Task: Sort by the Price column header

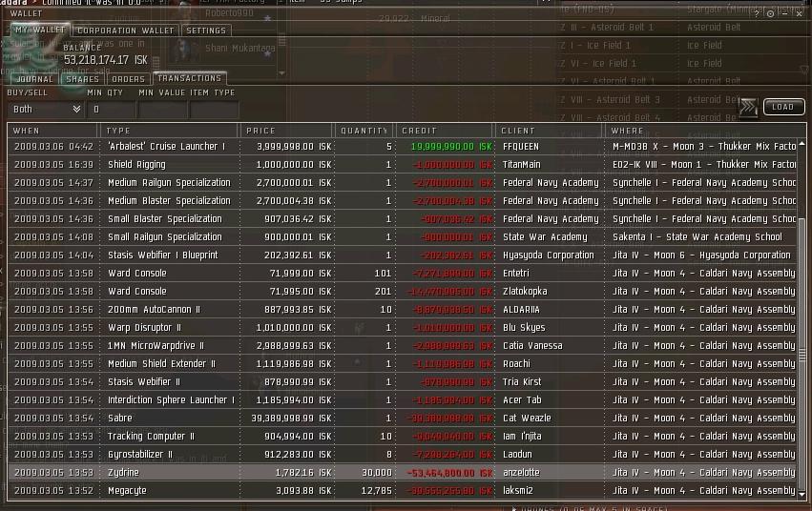Action: coord(287,131)
